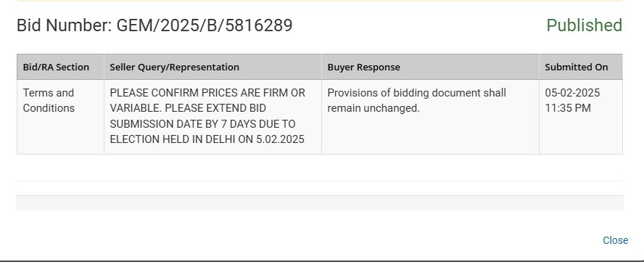644x262 pixels.
Task: Click the 05-02-2025 submission date
Action: (x=572, y=93)
